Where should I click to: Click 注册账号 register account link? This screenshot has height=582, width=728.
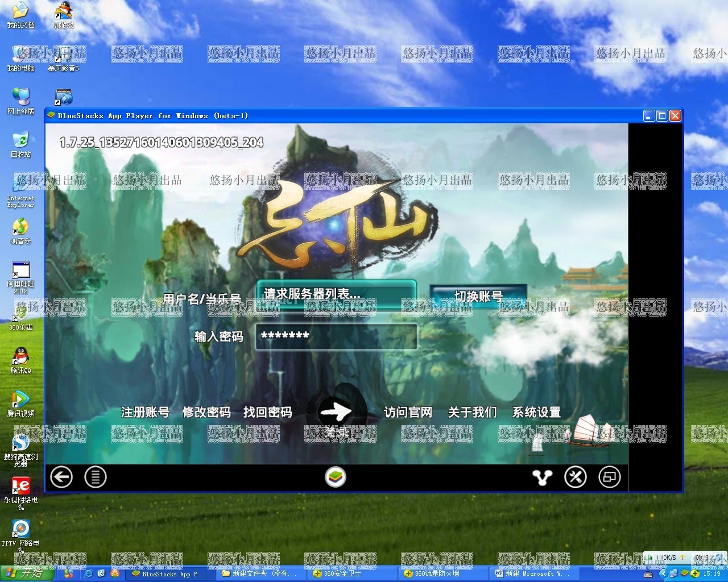[x=145, y=412]
